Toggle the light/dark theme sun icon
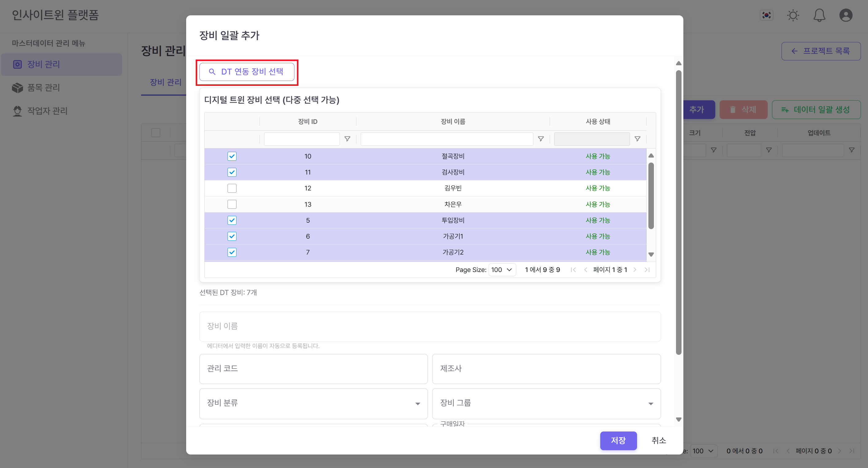This screenshot has height=468, width=868. (793, 15)
